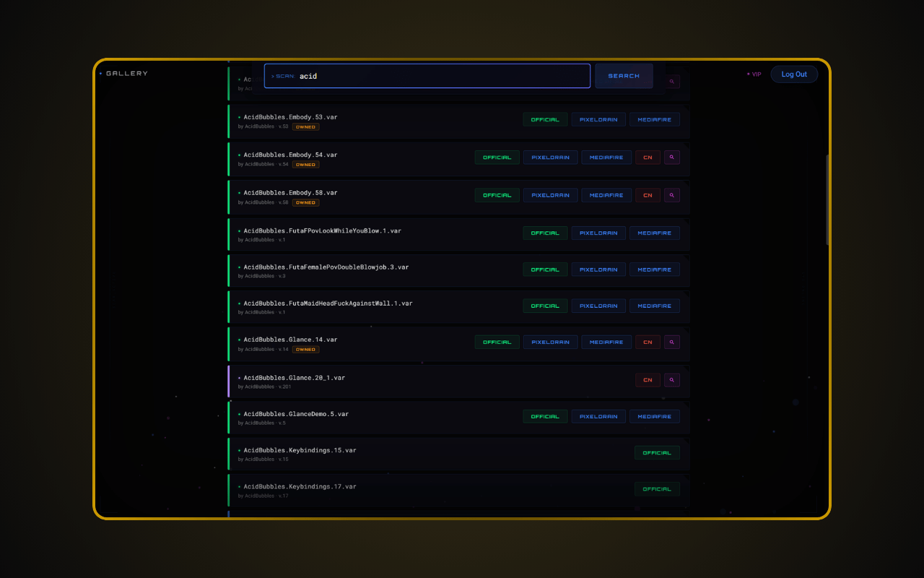This screenshot has height=578, width=924.
Task: Click the partially hidden top row magnifier icon
Action: coord(672,82)
